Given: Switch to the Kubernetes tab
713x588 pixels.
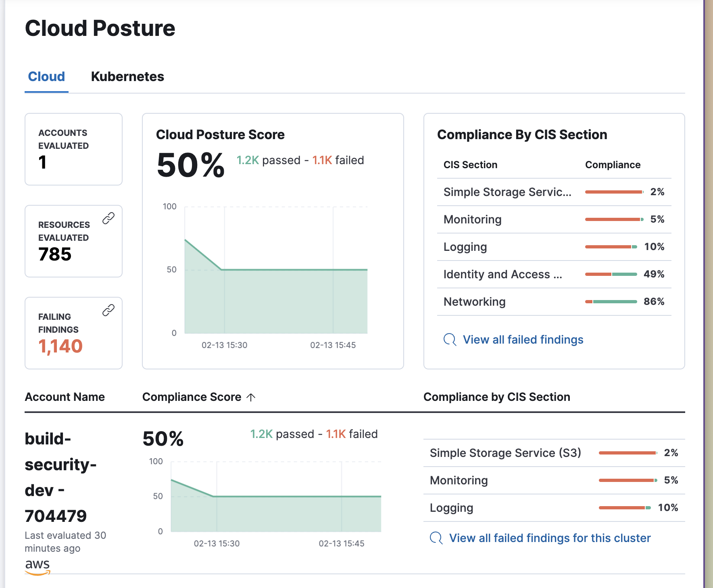Looking at the screenshot, I should click(x=127, y=76).
